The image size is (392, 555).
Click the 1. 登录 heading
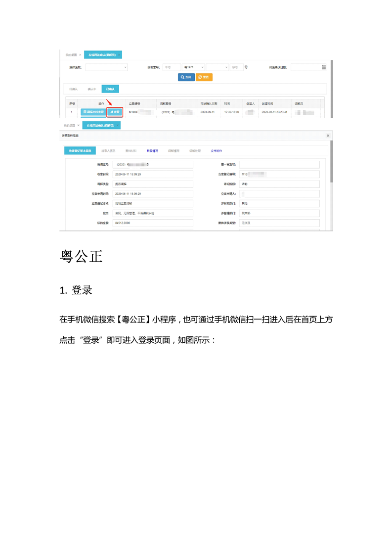[76, 290]
